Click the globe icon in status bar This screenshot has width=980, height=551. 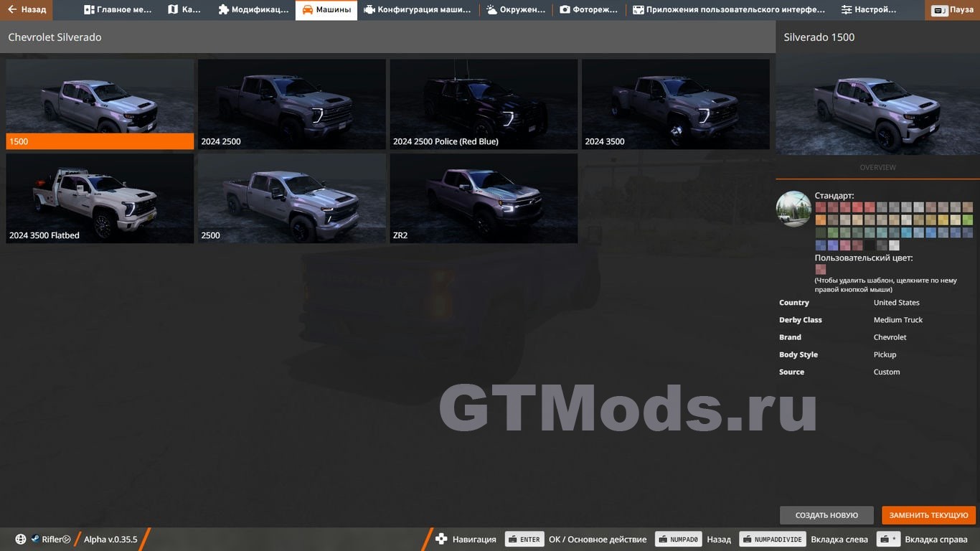pyautogui.click(x=21, y=540)
